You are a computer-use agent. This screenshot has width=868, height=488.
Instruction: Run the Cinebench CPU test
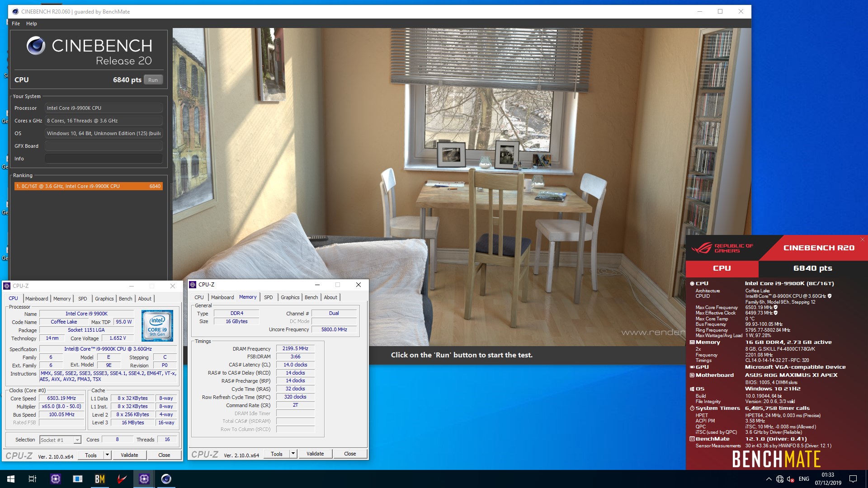point(153,80)
